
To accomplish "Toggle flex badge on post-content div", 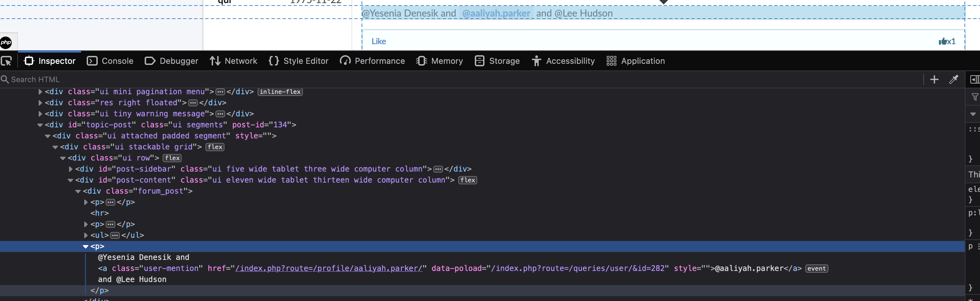I will [x=468, y=180].
